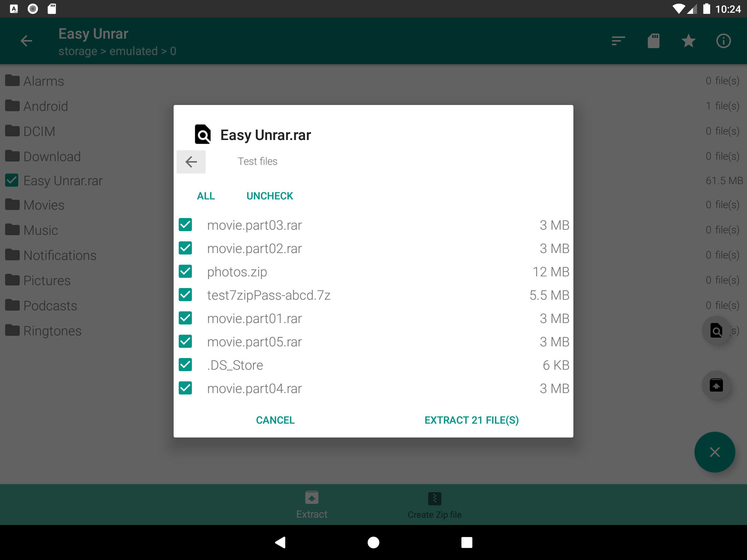Screen dimensions: 747x560
Task: Click 12 MB size of photos.zip
Action: pyautogui.click(x=551, y=272)
